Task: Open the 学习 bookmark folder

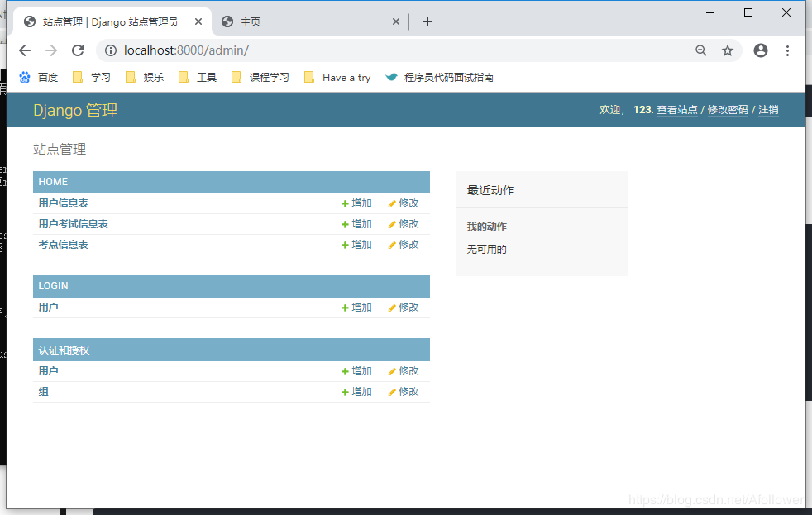Action: click(x=92, y=77)
